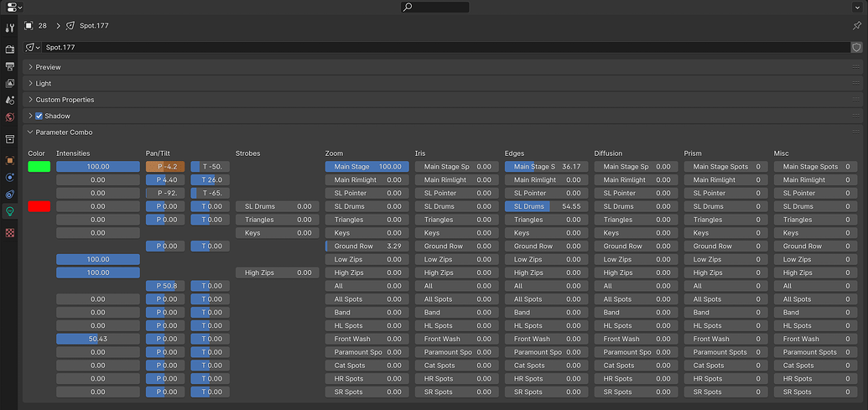Click the Iris Front Wash slider
Screen dimensions: 868x410
[x=457, y=339]
